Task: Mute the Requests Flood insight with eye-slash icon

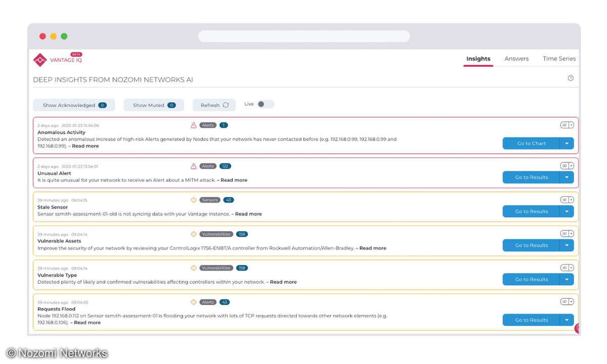Action: 564,301
